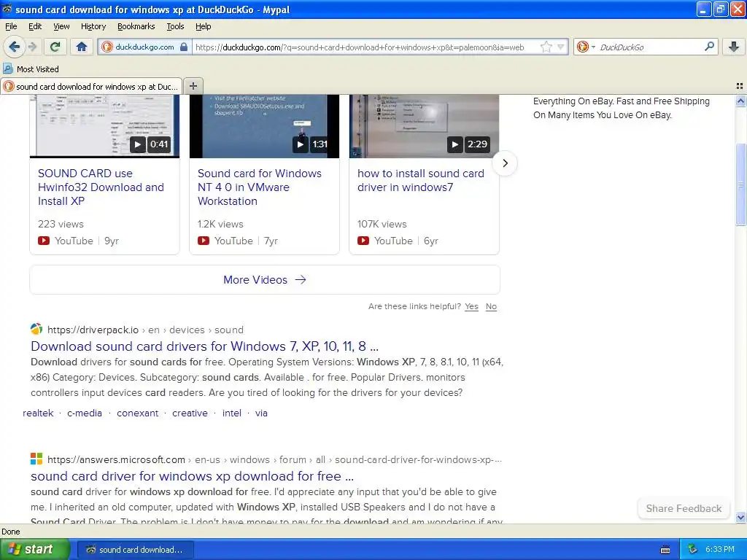Click the vertical scrollbar thumb
This screenshot has width=747, height=560.
(740, 184)
